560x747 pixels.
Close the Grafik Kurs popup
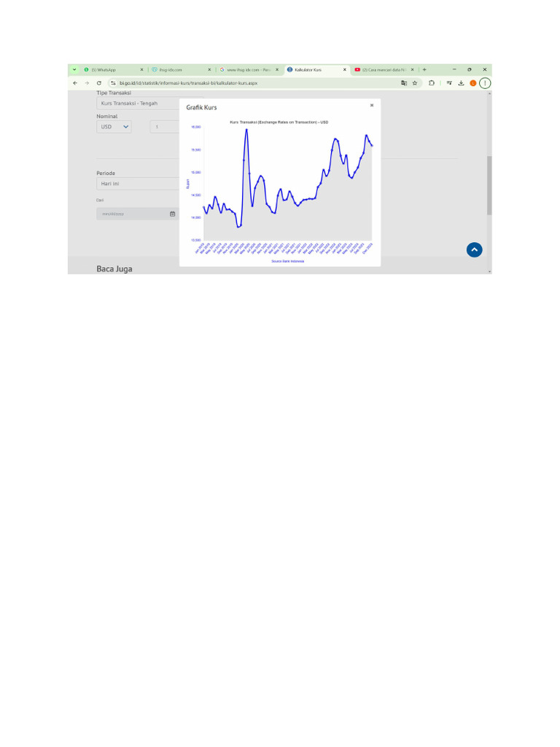point(371,106)
